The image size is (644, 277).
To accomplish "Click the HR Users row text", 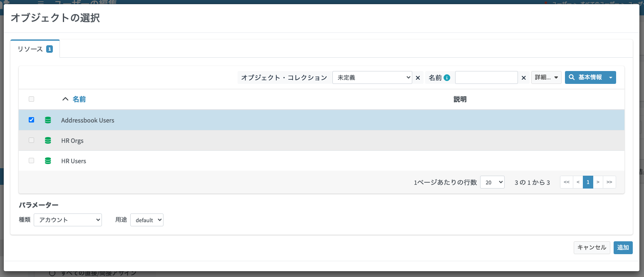I will tap(74, 161).
